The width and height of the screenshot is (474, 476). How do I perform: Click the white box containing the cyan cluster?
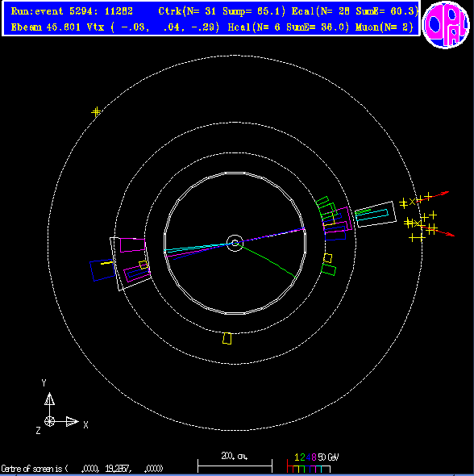(376, 214)
